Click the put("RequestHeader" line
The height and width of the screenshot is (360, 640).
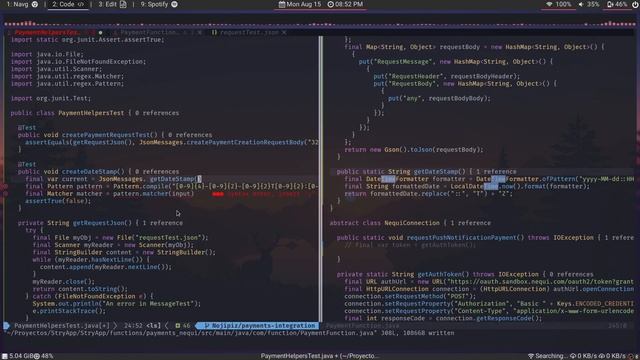click(447, 76)
